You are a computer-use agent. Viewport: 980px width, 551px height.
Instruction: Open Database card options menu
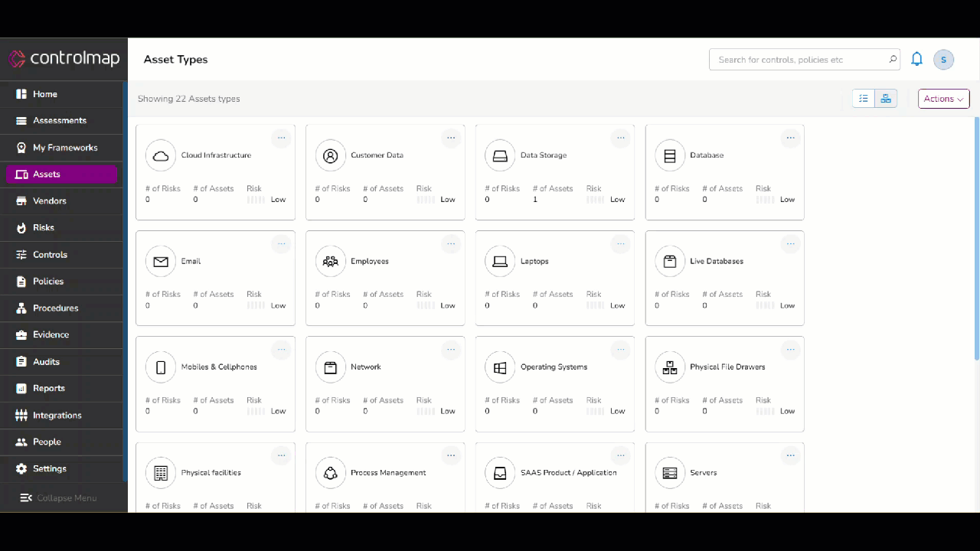[x=790, y=138]
